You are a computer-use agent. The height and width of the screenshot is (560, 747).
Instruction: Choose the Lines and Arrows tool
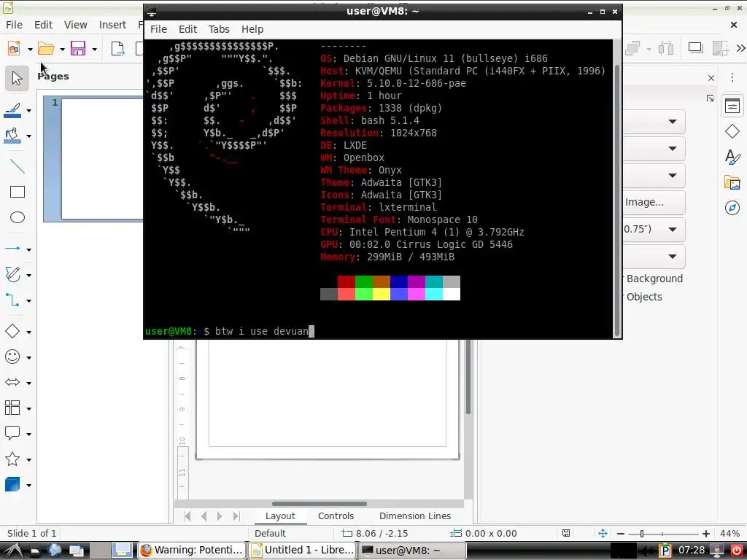(x=12, y=249)
